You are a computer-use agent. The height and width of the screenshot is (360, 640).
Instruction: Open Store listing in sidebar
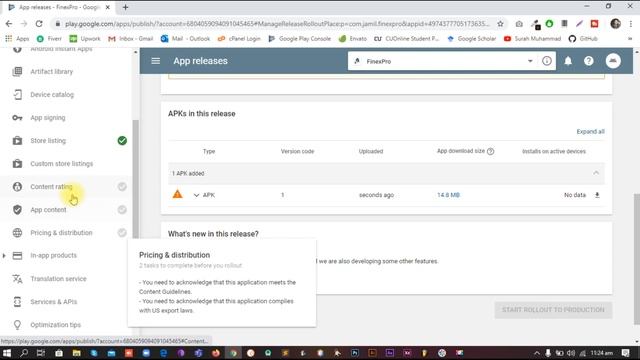48,140
